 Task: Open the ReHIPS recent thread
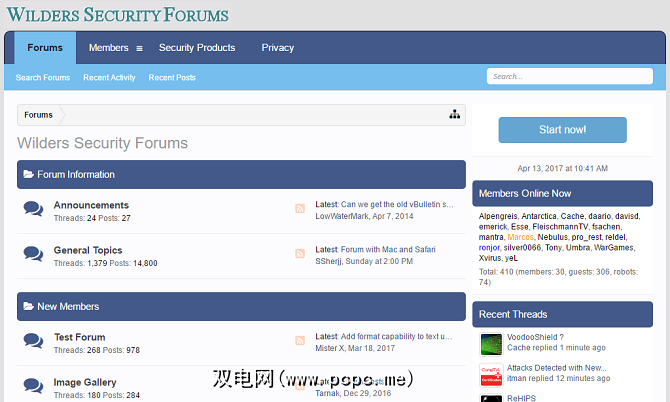coord(521,398)
